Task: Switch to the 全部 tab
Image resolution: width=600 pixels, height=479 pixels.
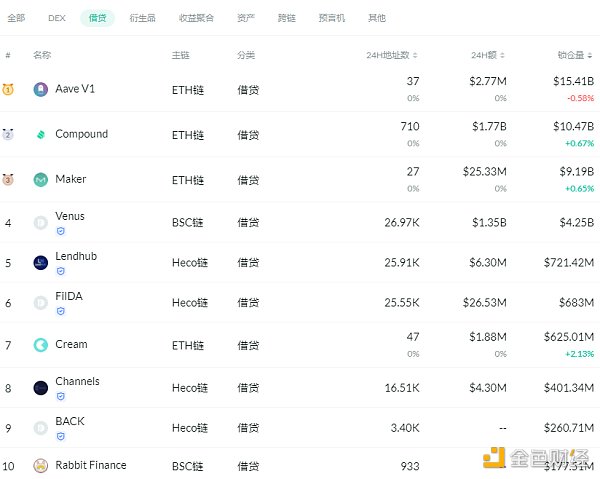Action: point(17,18)
